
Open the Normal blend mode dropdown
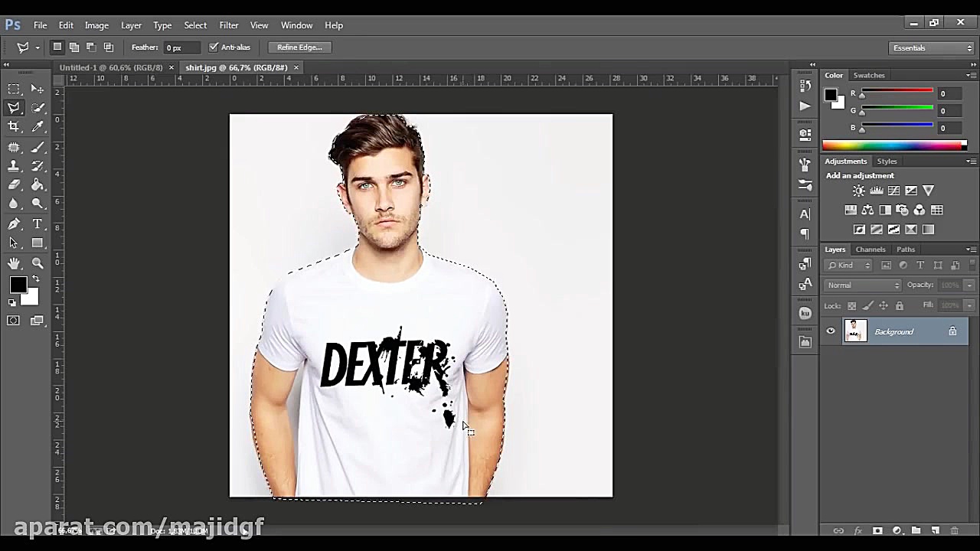[863, 285]
